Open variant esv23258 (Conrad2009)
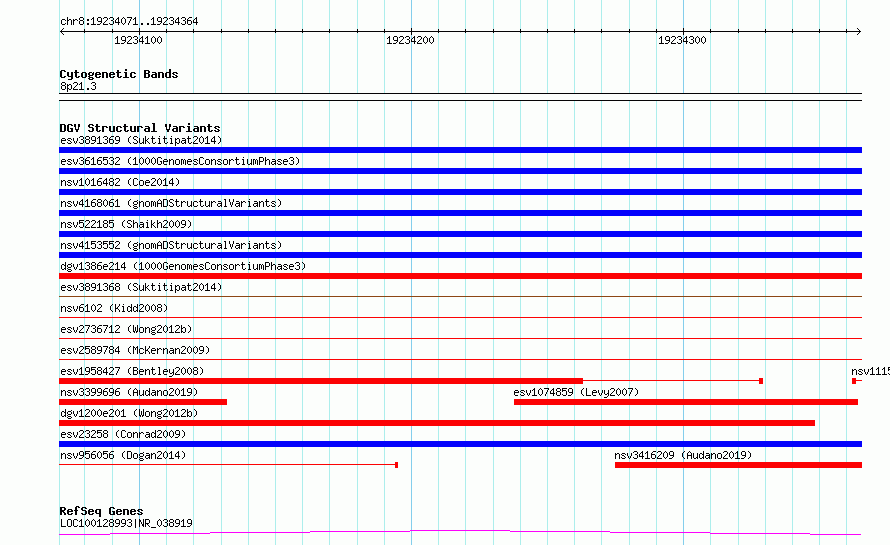 [x=123, y=434]
